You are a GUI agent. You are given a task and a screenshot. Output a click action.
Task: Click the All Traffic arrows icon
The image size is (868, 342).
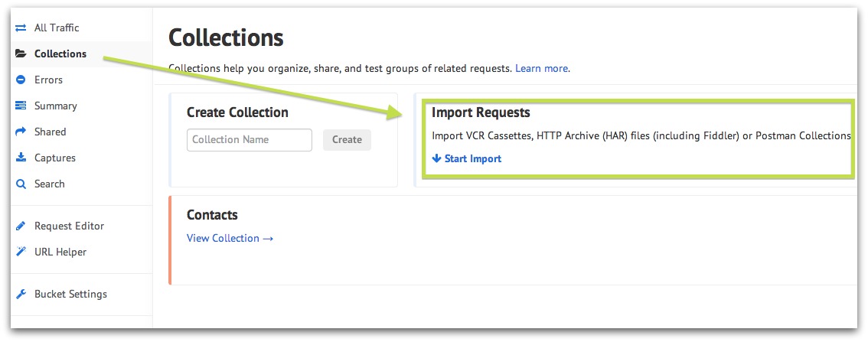(21, 28)
